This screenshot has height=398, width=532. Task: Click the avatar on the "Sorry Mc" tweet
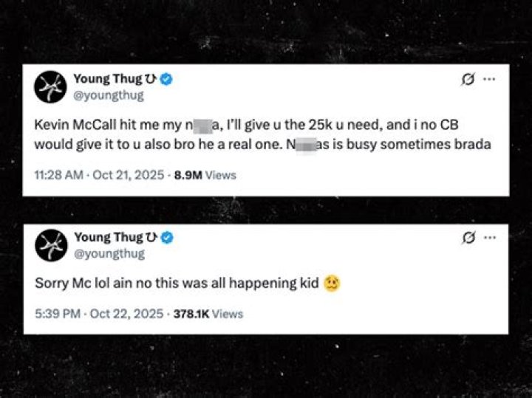coord(50,245)
